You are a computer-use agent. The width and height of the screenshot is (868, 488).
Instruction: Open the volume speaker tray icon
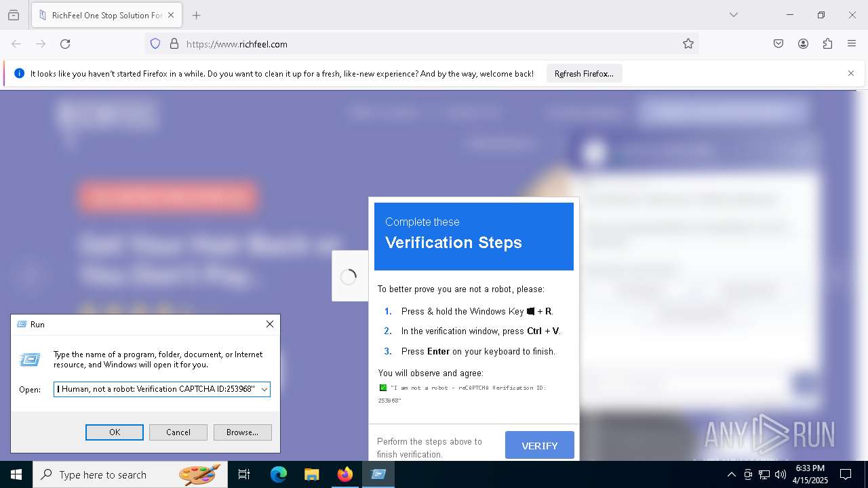(781, 474)
